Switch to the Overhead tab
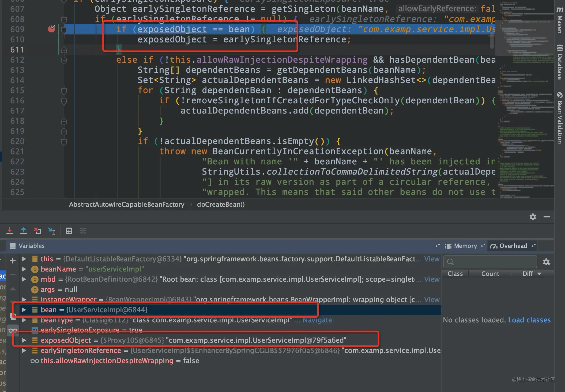 (x=513, y=246)
